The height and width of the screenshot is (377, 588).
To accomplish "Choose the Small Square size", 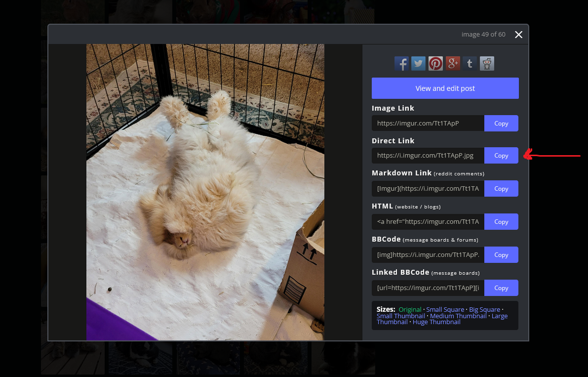I will (445, 310).
